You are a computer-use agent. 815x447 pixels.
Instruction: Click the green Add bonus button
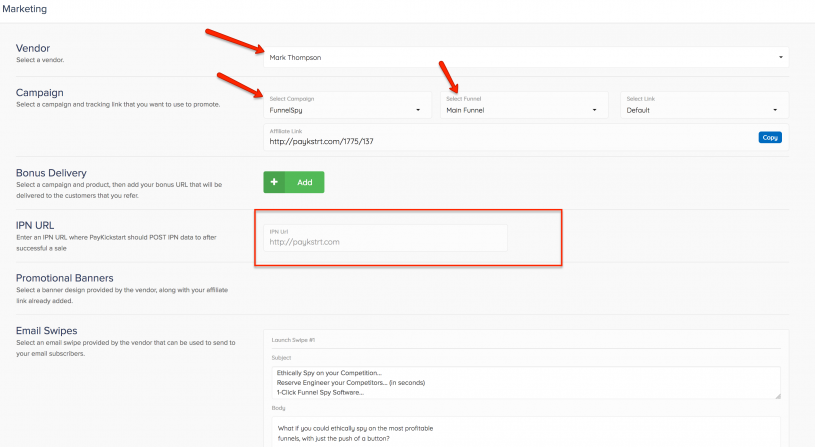(x=294, y=182)
